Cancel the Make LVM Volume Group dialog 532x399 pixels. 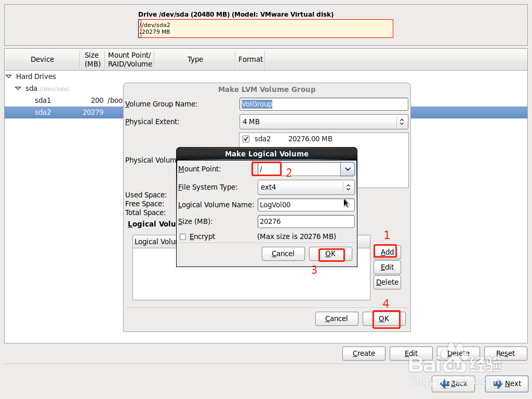tap(337, 318)
